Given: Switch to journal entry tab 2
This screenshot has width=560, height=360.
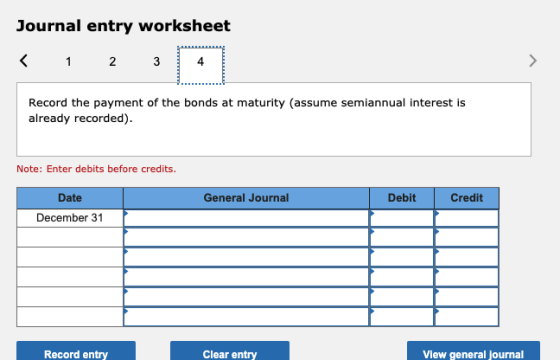Looking at the screenshot, I should pyautogui.click(x=112, y=62).
